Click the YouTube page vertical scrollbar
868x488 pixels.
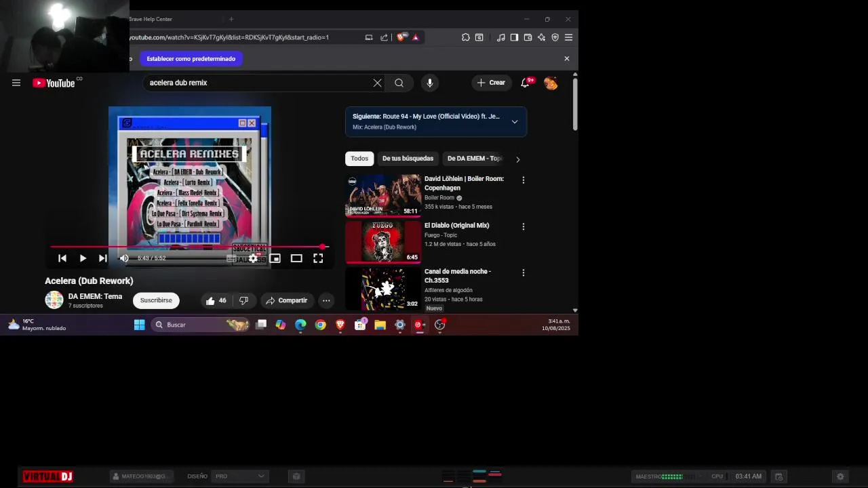(x=575, y=105)
